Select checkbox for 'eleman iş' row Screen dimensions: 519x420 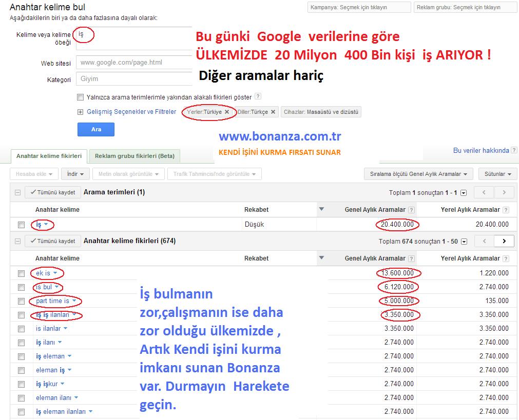[x=22, y=371]
